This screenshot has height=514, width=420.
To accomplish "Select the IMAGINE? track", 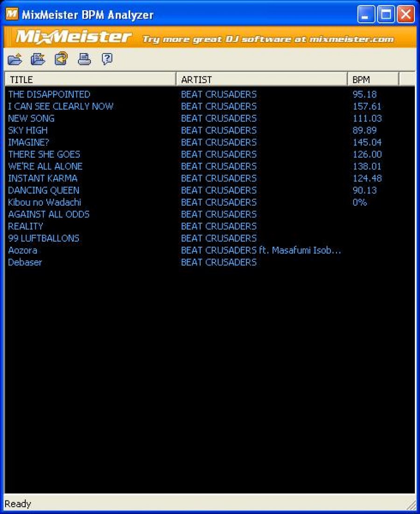I will [x=28, y=142].
